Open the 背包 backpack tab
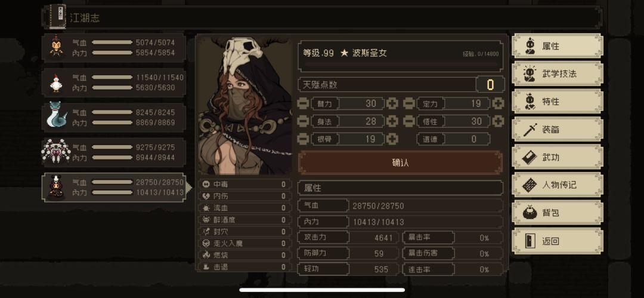Screen dimensions: 644x298 click(x=558, y=213)
